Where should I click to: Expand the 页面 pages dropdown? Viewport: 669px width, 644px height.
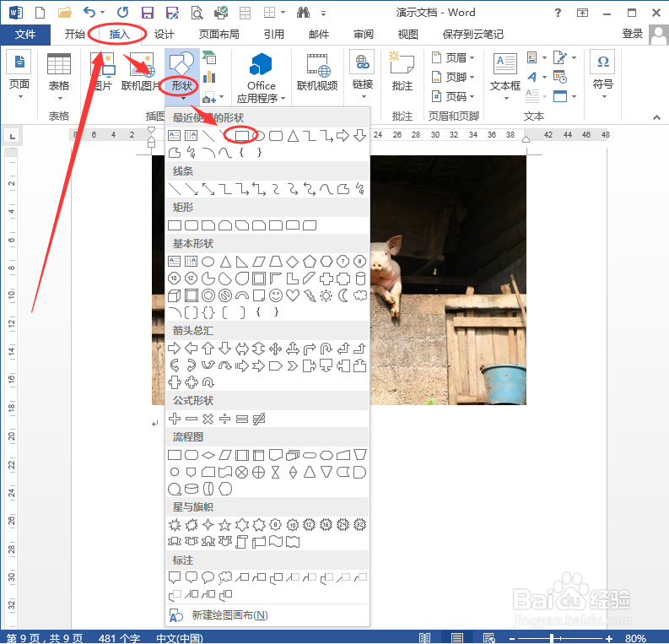pyautogui.click(x=19, y=74)
